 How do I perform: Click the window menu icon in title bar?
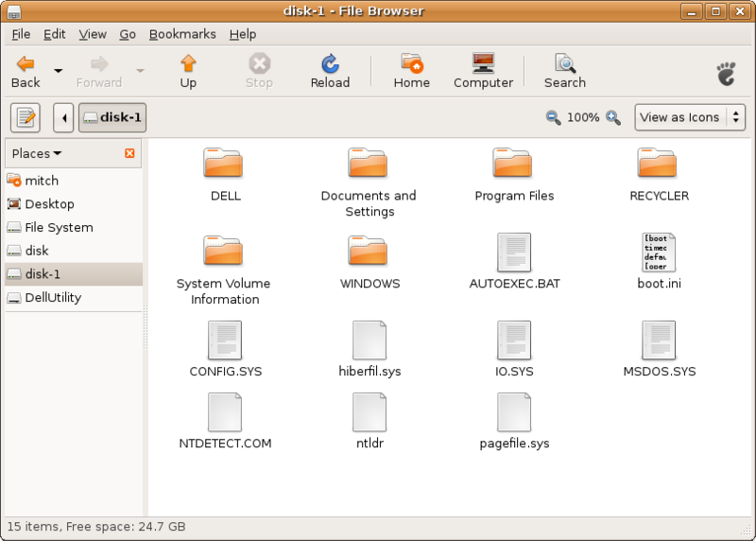pos(14,11)
